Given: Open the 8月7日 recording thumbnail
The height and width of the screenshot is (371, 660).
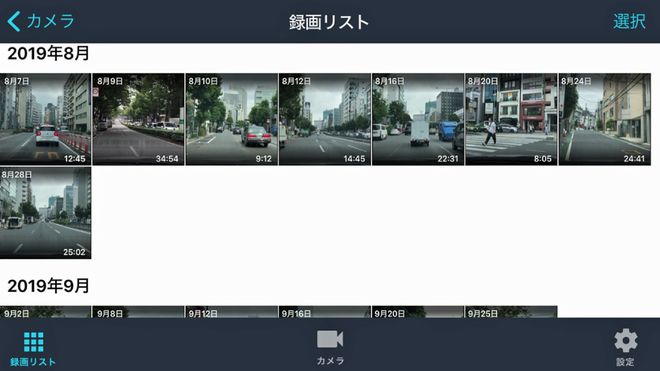Looking at the screenshot, I should 45,119.
